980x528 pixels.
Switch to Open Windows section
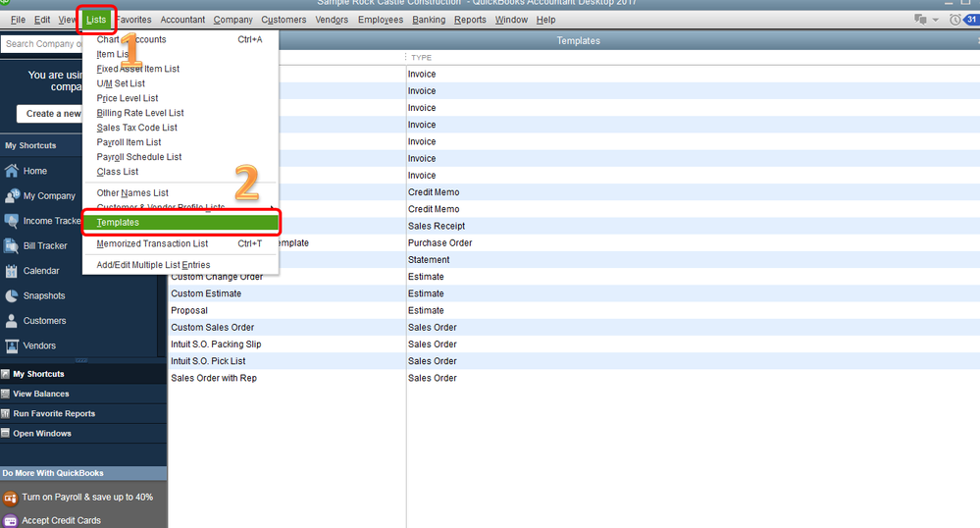coord(83,433)
